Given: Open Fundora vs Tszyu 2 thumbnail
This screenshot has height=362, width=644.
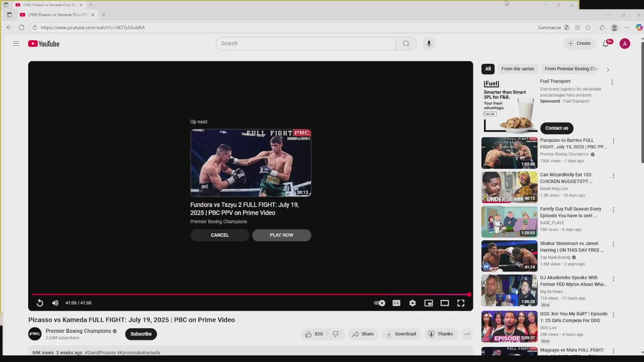Looking at the screenshot, I should [x=251, y=162].
